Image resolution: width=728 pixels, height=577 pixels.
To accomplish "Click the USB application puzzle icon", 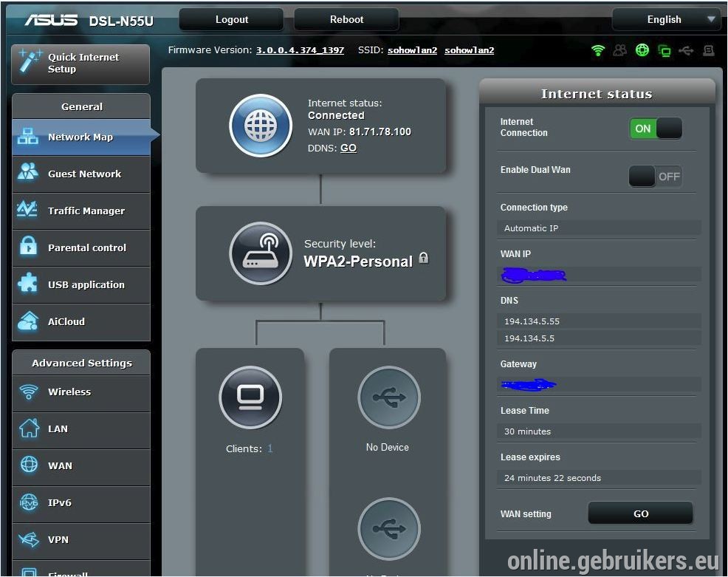I will (27, 283).
